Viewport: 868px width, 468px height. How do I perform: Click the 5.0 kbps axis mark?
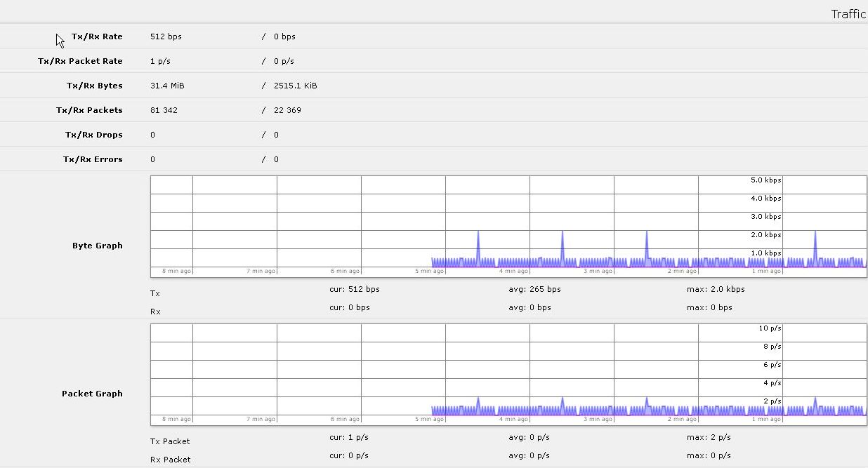[766, 180]
